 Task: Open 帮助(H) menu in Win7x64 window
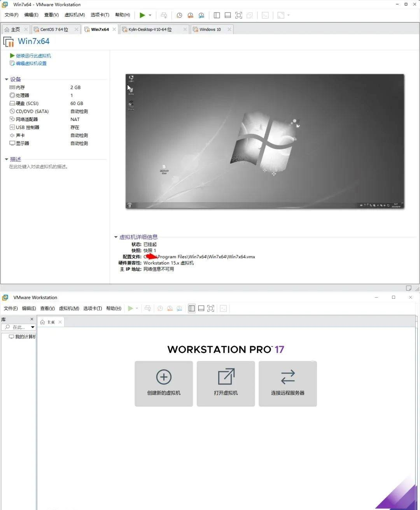(122, 15)
